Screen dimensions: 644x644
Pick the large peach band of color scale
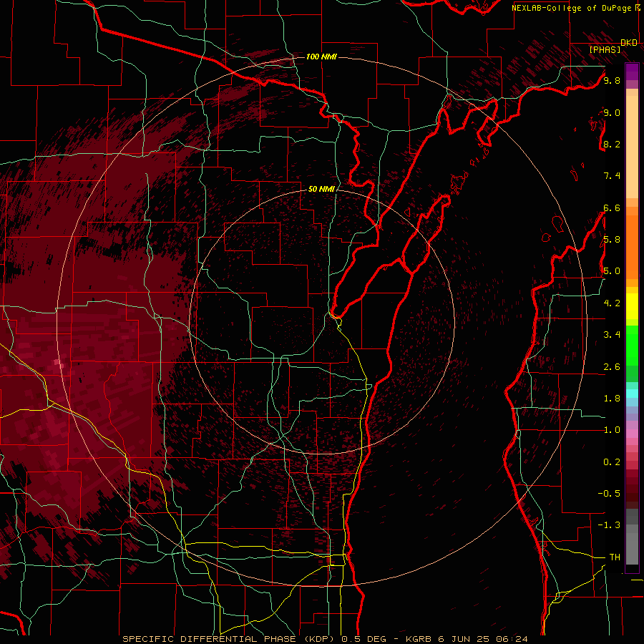point(632,148)
